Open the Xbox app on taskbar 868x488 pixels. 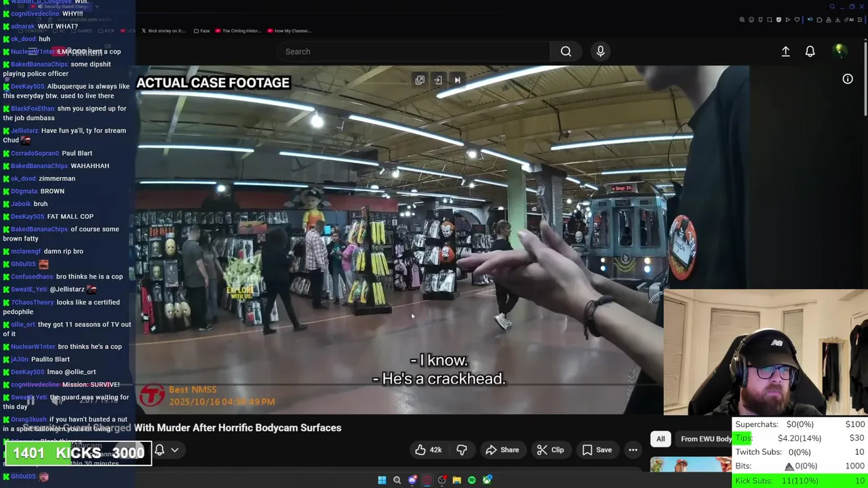point(487,480)
